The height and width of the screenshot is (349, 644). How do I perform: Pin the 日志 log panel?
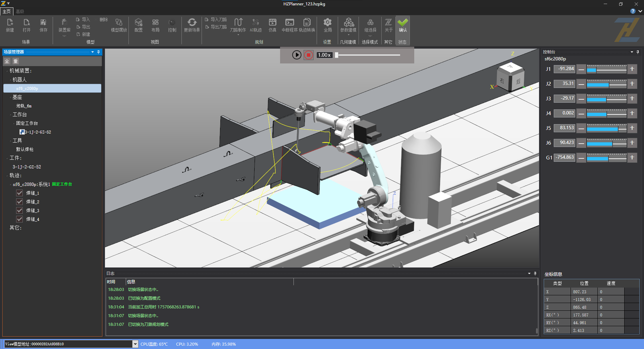click(x=535, y=273)
